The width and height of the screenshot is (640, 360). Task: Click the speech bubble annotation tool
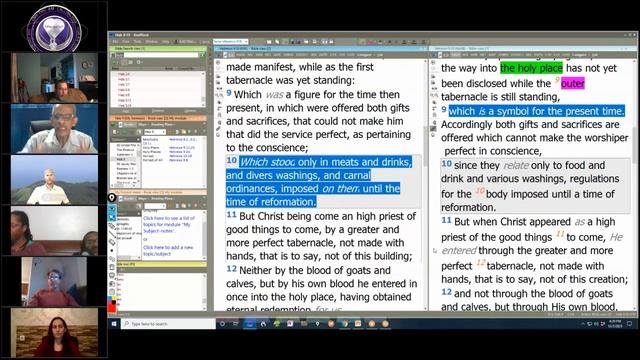112,276
